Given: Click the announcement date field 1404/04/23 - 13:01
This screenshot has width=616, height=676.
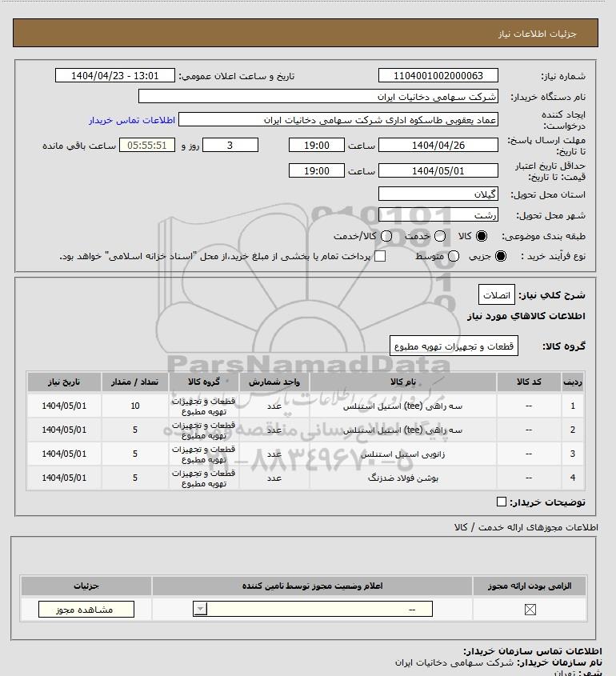Looking at the screenshot, I should pyautogui.click(x=115, y=75).
